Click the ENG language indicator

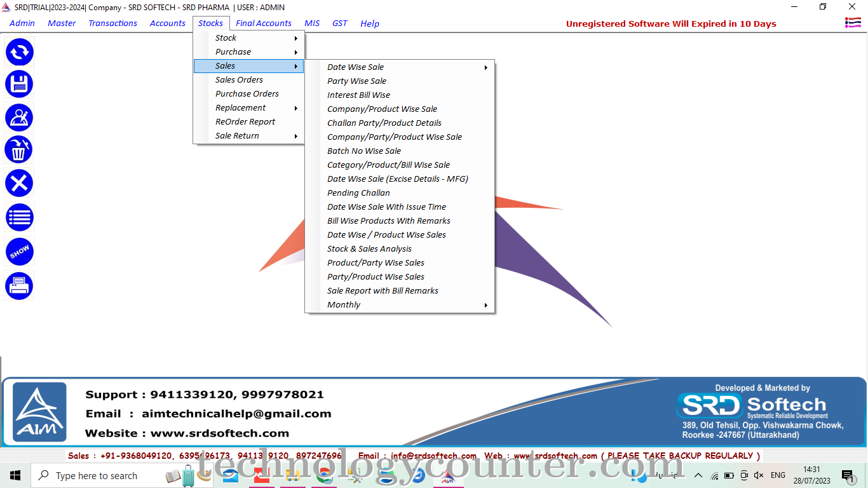[x=778, y=475]
